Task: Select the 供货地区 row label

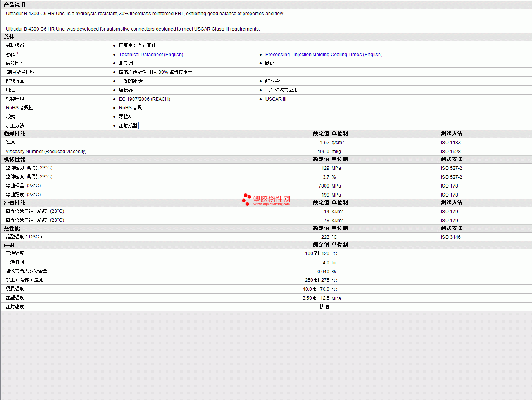Action: [15, 63]
